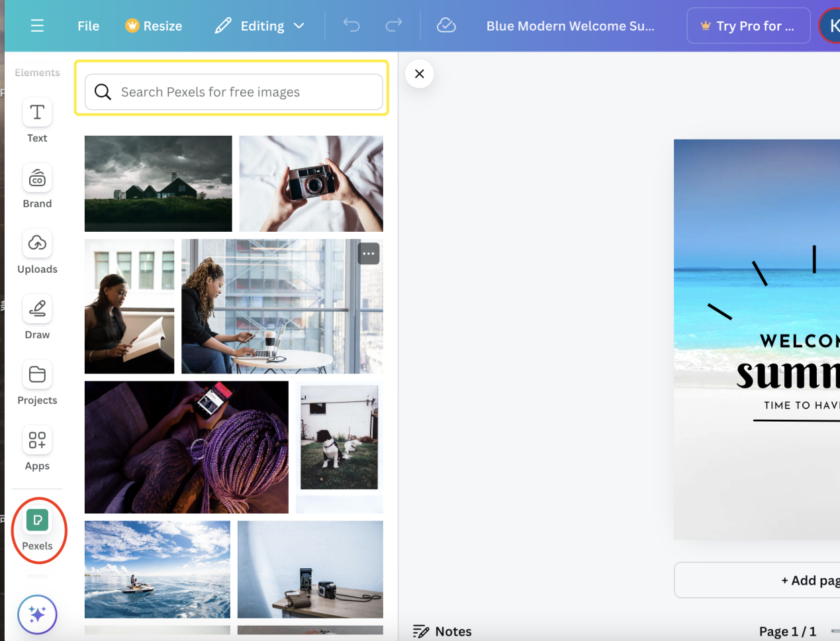This screenshot has width=840, height=641.
Task: Select the hands holding camera photo
Action: [311, 183]
